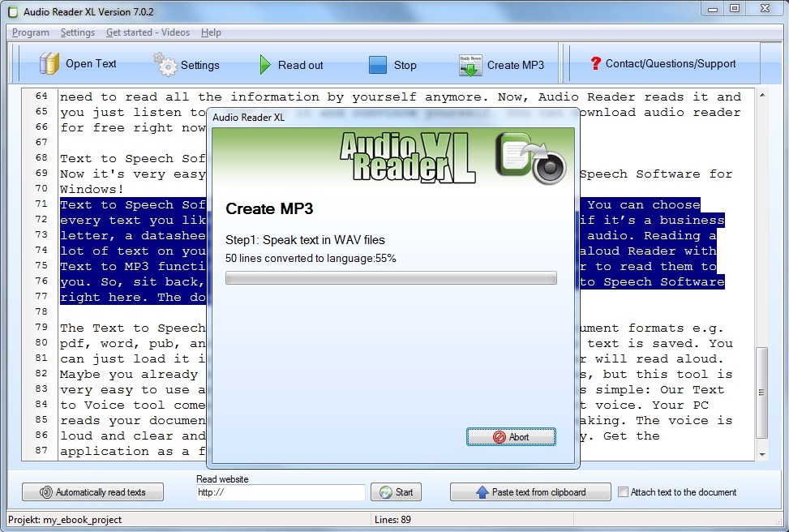Click the vertical scrollbar down arrow
Viewport: 789px width, 532px height.
pos(761,454)
